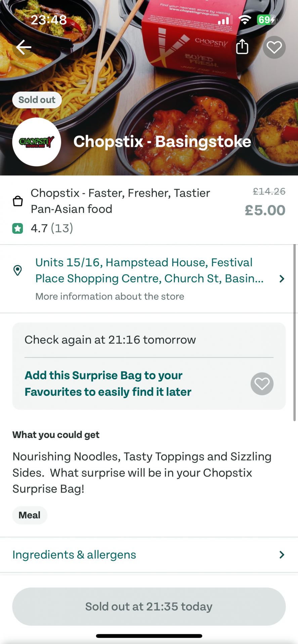Open Ingredients & allergens section
The width and height of the screenshot is (298, 644).
(x=74, y=555)
